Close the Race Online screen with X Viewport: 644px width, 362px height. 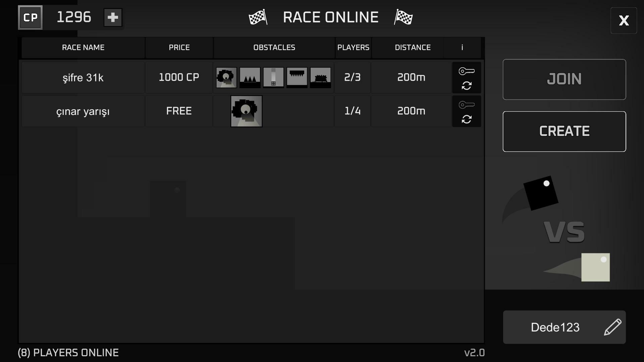point(624,21)
